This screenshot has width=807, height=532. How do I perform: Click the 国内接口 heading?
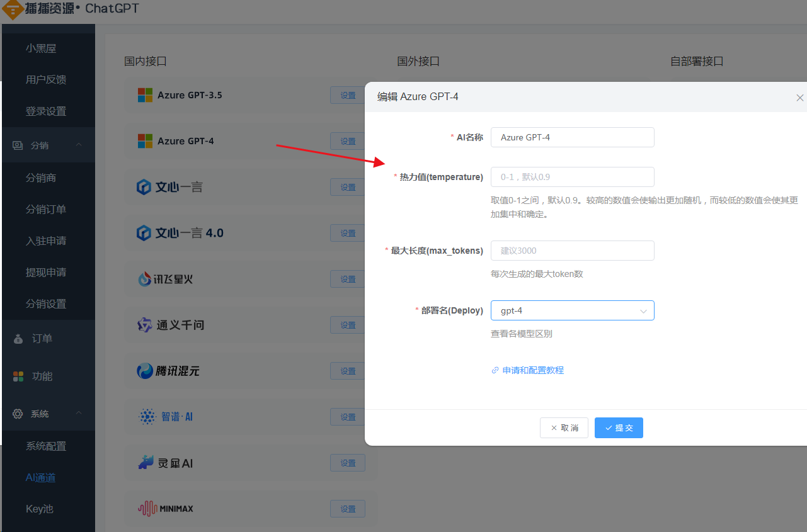pos(146,61)
